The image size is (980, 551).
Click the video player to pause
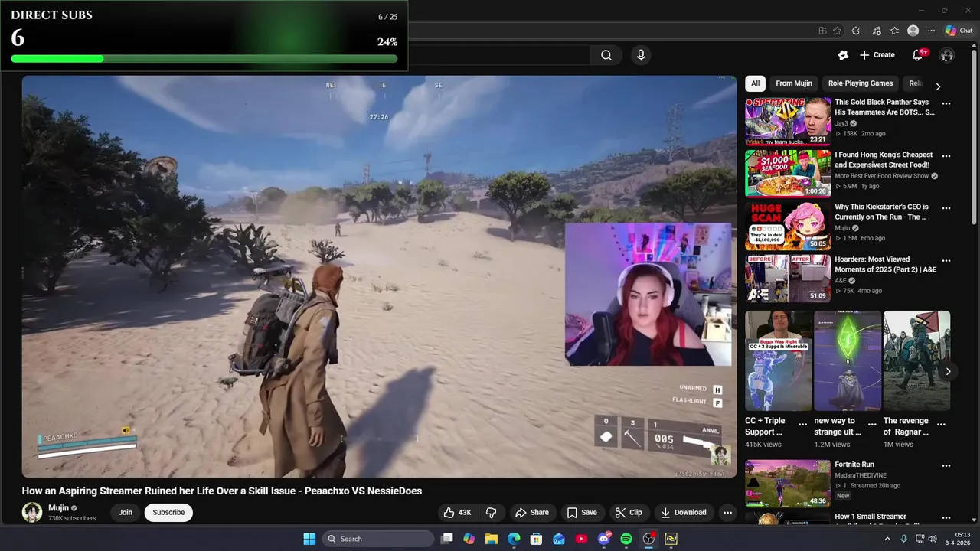[379, 276]
